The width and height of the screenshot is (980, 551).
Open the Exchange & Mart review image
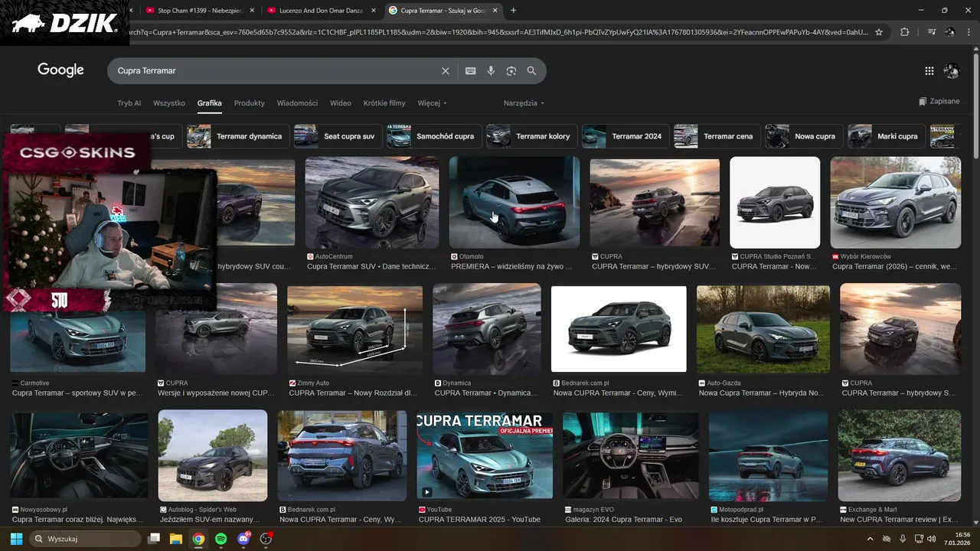coord(900,455)
